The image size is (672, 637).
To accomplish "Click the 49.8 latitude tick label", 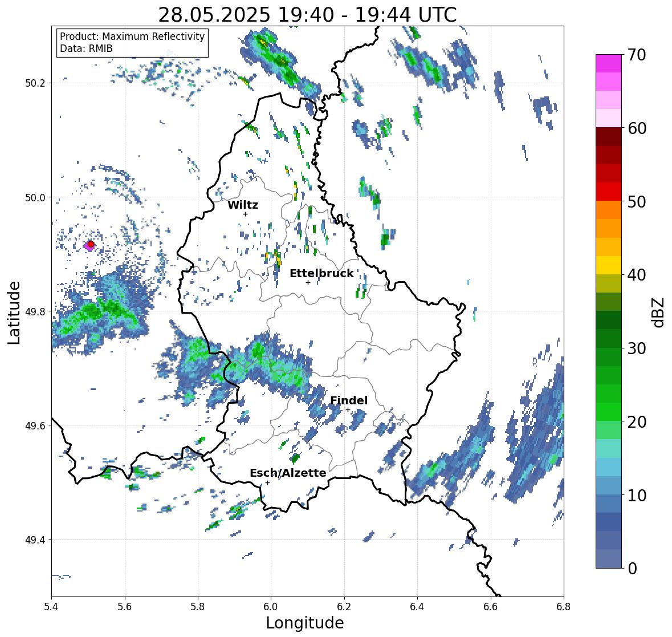I will pos(35,311).
